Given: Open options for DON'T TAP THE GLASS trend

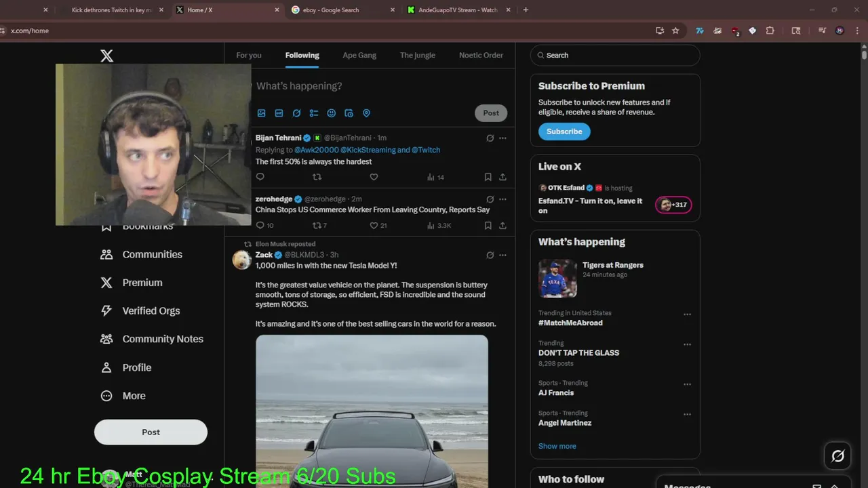Looking at the screenshot, I should [x=687, y=344].
